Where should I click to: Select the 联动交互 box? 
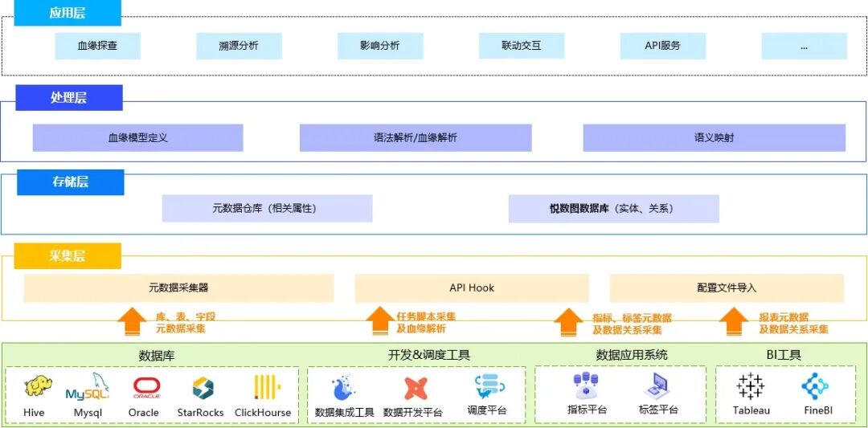522,46
